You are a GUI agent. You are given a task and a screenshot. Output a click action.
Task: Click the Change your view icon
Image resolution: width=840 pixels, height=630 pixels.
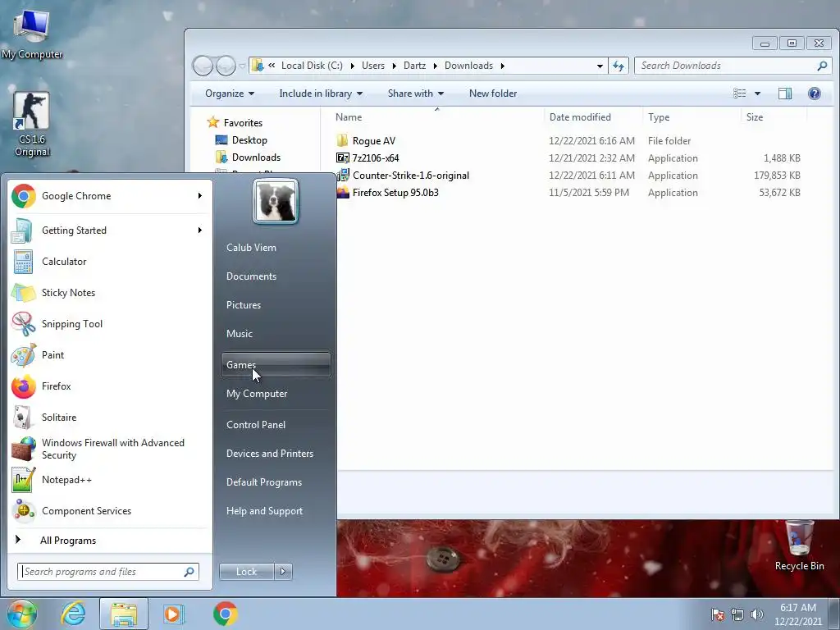pyautogui.click(x=739, y=94)
